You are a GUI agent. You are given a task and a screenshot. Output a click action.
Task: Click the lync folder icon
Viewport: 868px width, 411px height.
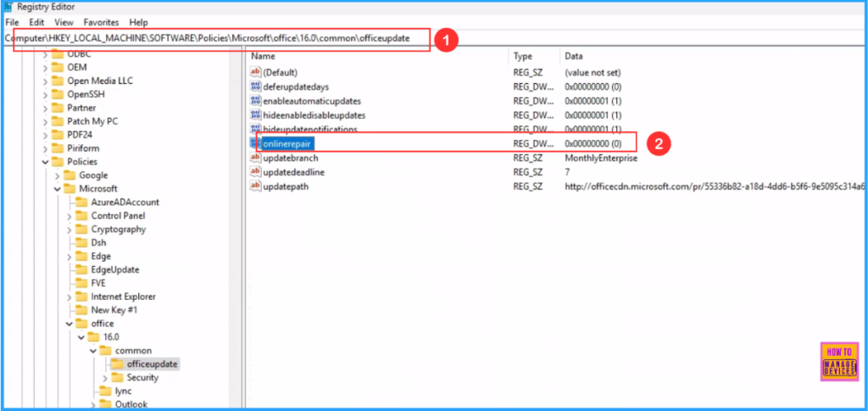pyautogui.click(x=106, y=391)
